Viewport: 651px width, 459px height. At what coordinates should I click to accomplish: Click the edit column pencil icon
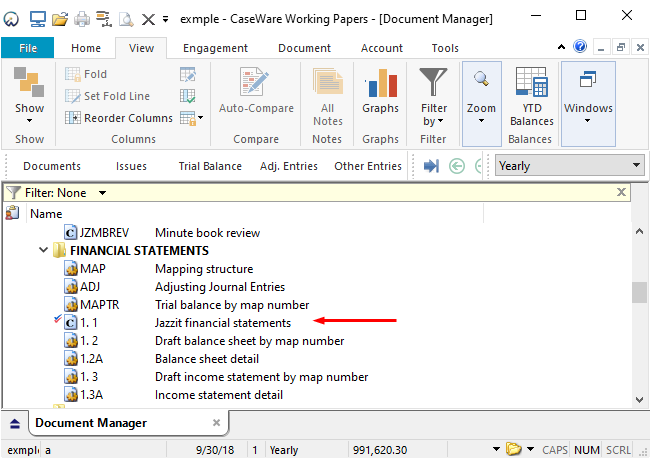pyautogui.click(x=188, y=74)
